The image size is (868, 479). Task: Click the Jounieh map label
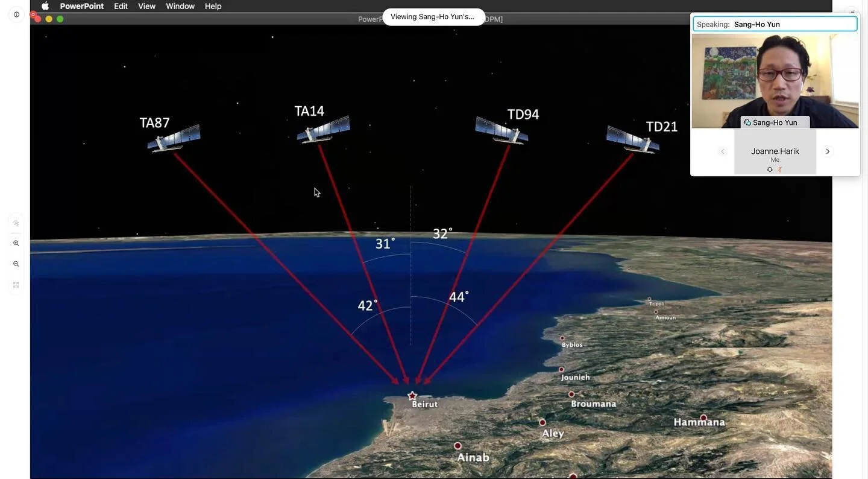[x=576, y=378]
